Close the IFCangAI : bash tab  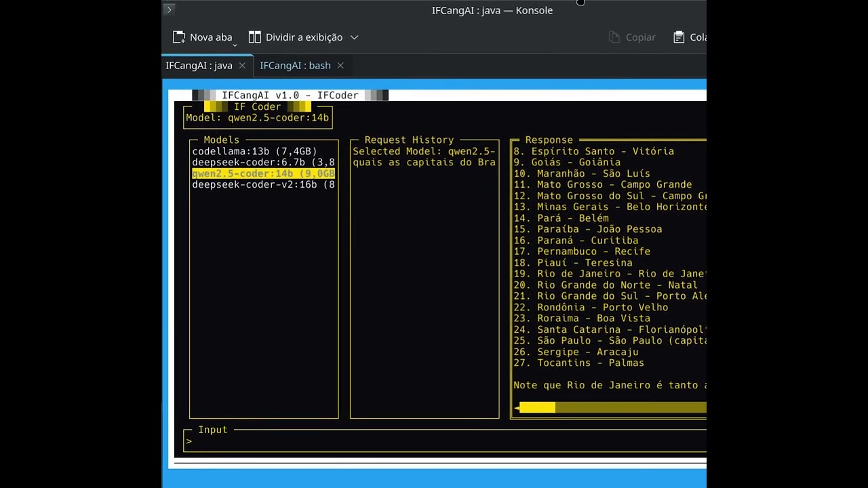(x=340, y=66)
